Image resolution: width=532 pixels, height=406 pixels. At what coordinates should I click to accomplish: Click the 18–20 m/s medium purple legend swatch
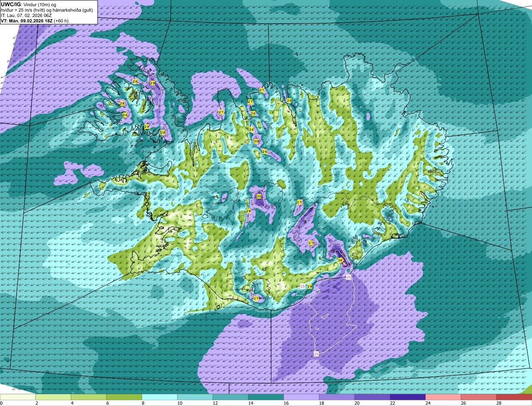337,397
